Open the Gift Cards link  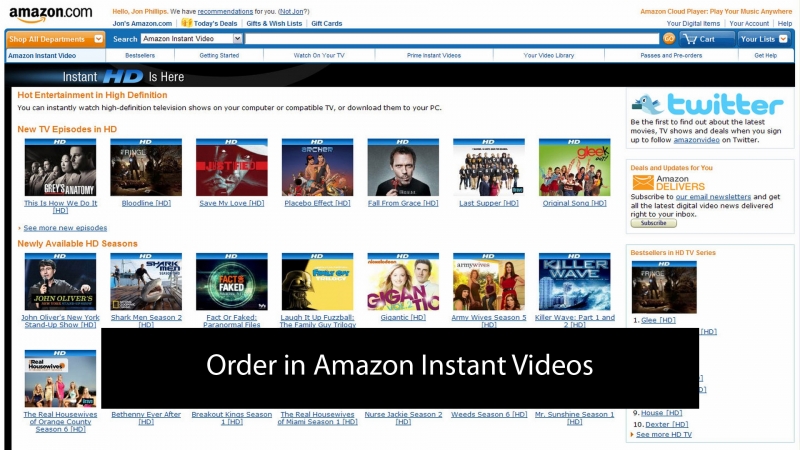[327, 23]
